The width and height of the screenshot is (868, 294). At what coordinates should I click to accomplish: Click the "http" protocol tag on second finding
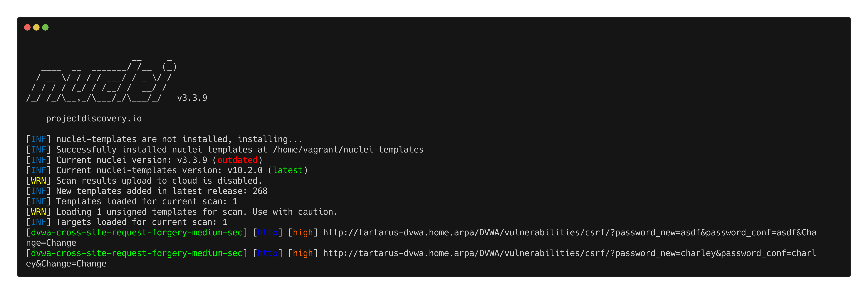pos(268,253)
